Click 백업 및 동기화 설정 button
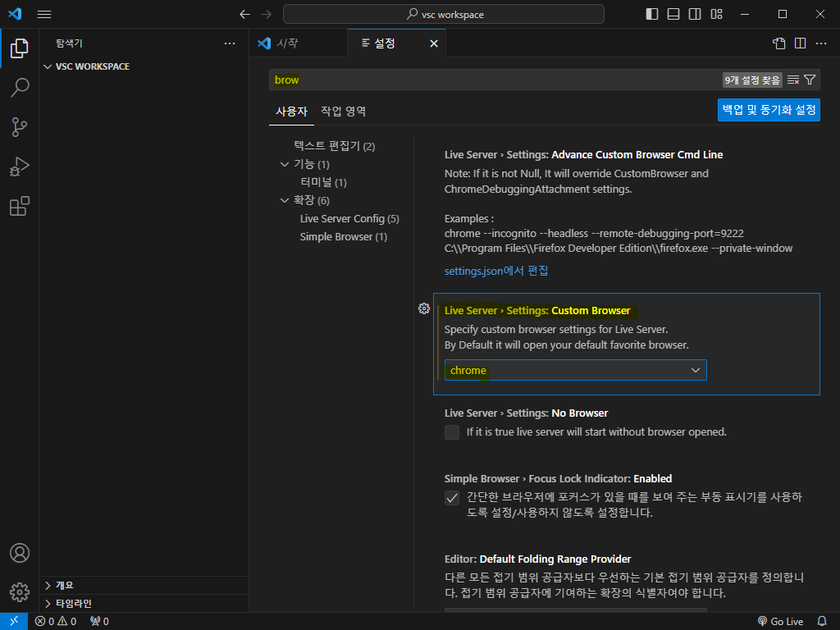This screenshot has height=630, width=840. (769, 110)
